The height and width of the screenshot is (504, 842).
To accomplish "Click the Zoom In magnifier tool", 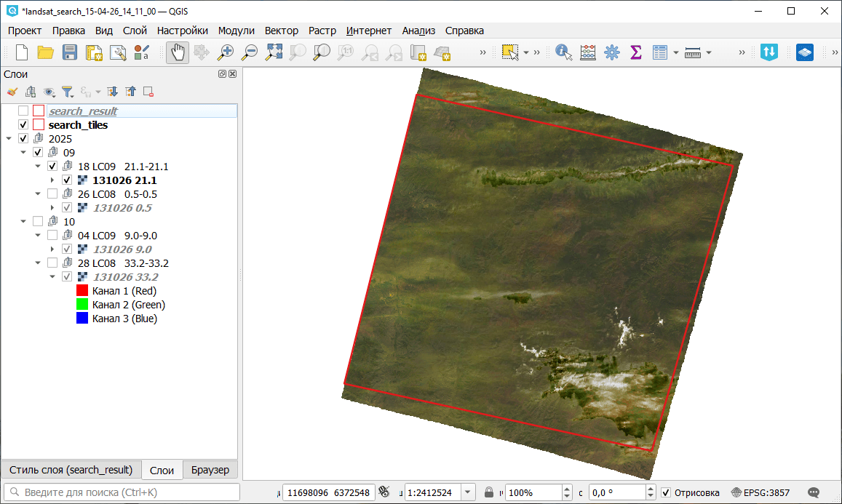I will point(226,52).
